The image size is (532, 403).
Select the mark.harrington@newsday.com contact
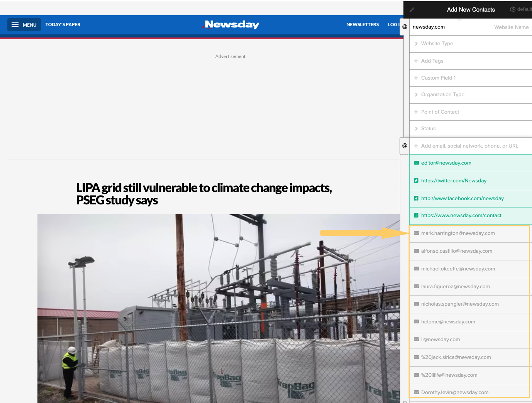(458, 233)
